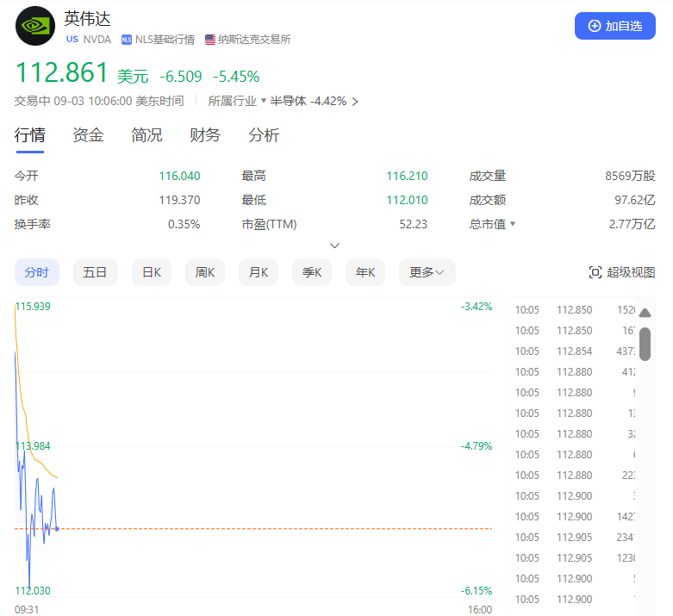Switch to the 资金 tab

pyautogui.click(x=88, y=135)
